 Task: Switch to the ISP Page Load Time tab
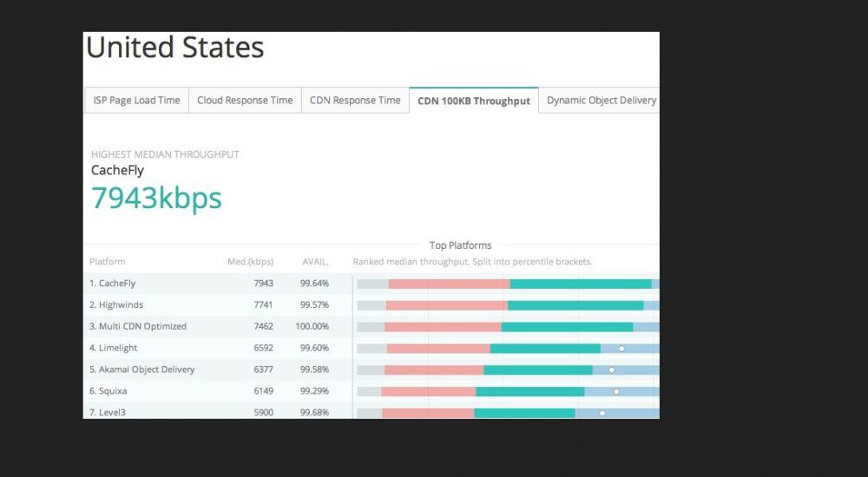[x=136, y=101]
